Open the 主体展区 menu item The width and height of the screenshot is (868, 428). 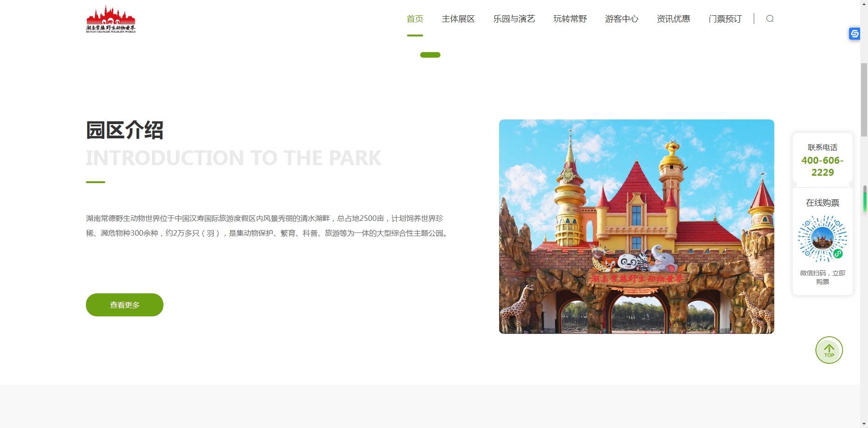click(458, 19)
